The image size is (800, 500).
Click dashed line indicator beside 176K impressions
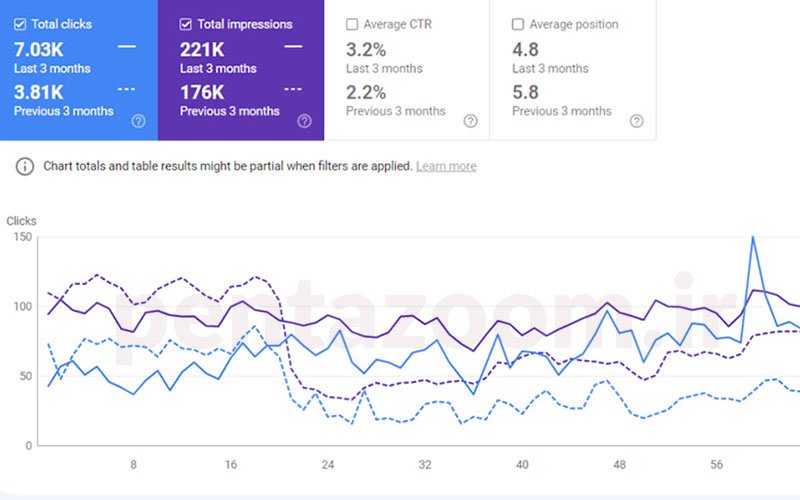coord(293,89)
